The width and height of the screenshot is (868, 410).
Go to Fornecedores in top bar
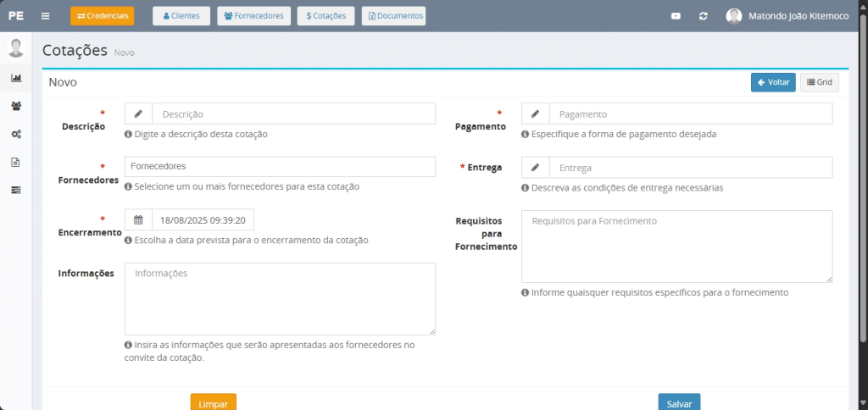(253, 16)
